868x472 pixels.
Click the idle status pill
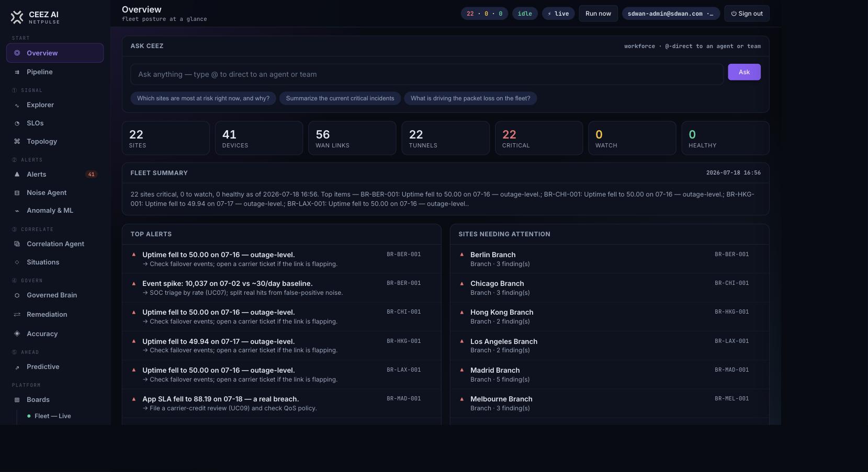525,14
